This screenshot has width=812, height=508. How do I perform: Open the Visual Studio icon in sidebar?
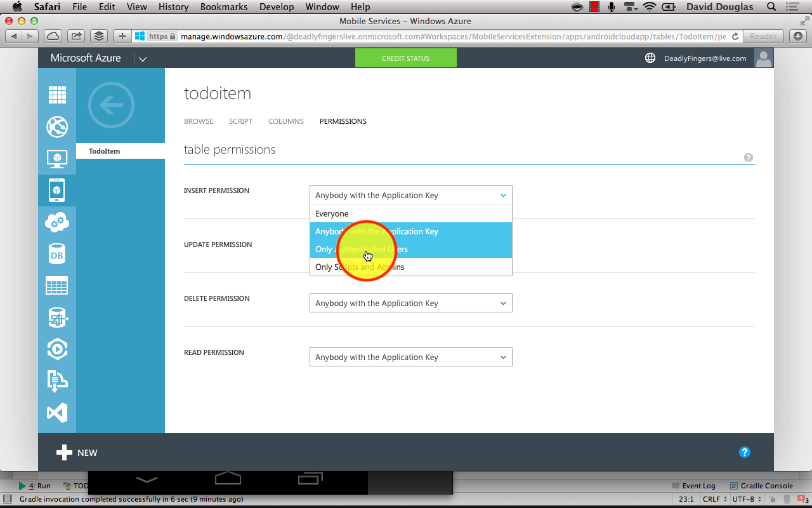[57, 413]
